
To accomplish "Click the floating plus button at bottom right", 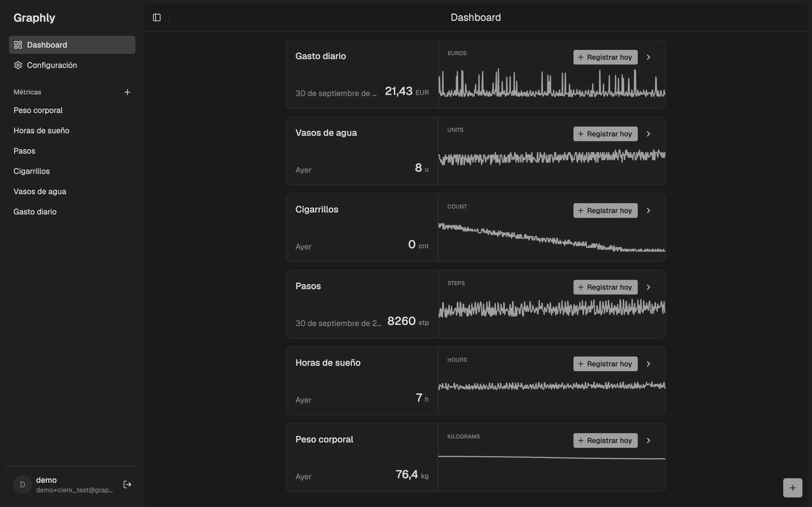I will 793,488.
